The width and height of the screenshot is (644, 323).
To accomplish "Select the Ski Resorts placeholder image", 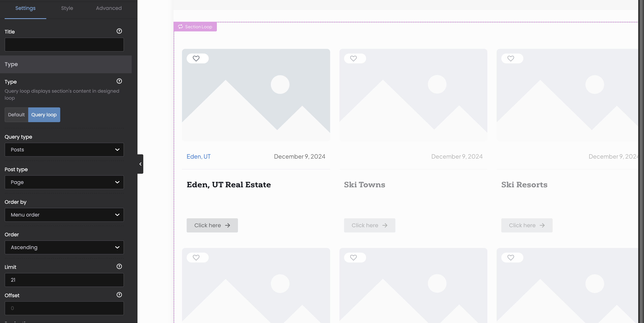I will point(568,95).
